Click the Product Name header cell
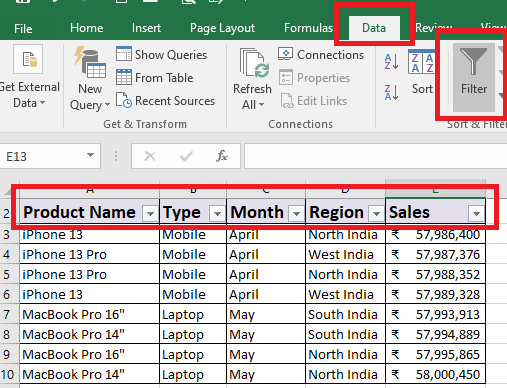 [x=89, y=212]
